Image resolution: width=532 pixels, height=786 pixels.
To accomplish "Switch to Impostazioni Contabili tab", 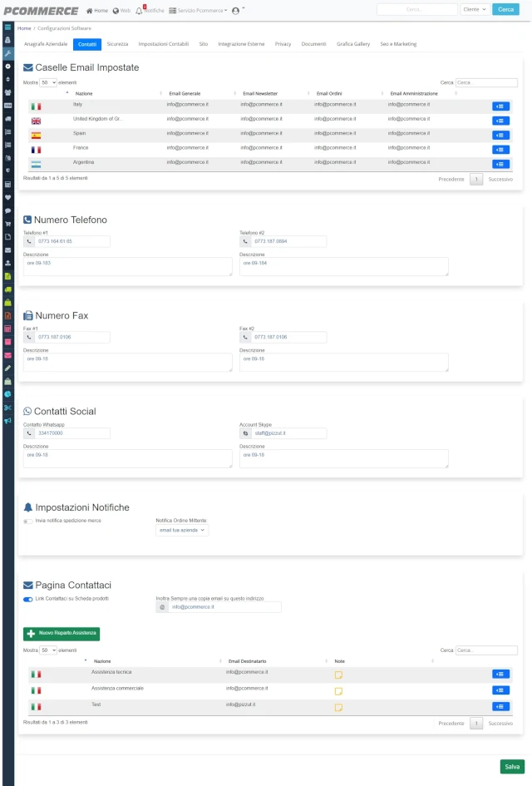I will 163,44.
